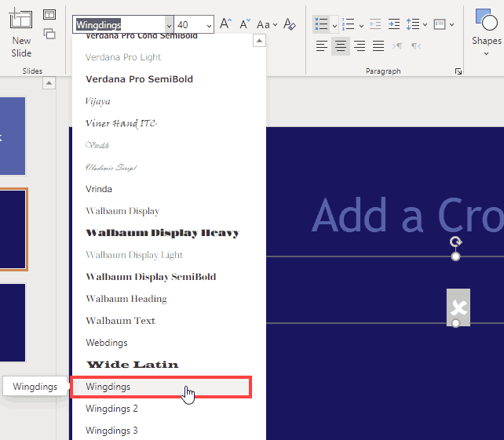
Task: Open the Paragraph dialog launcher
Action: [x=458, y=71]
